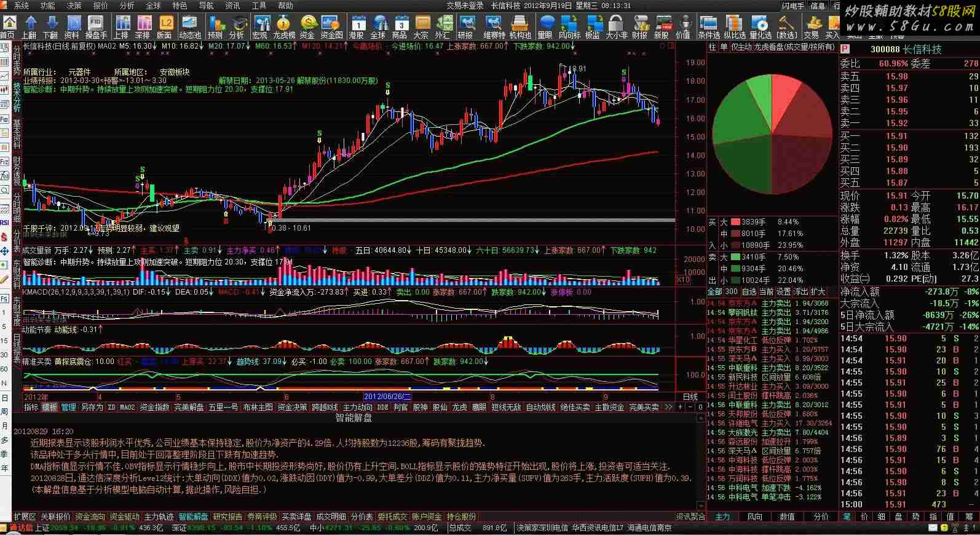Open the 条件选 stock screener icon
Viewport: 980px width, 535px height.
pos(709,27)
